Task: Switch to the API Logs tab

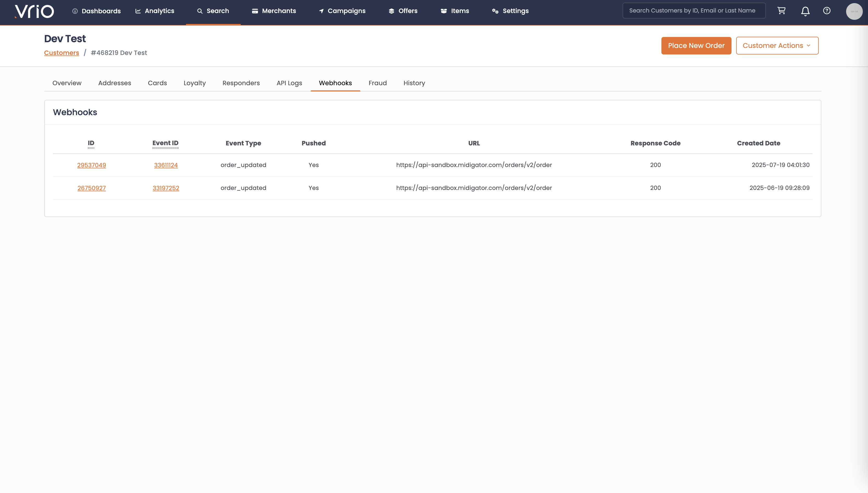Action: [x=289, y=83]
